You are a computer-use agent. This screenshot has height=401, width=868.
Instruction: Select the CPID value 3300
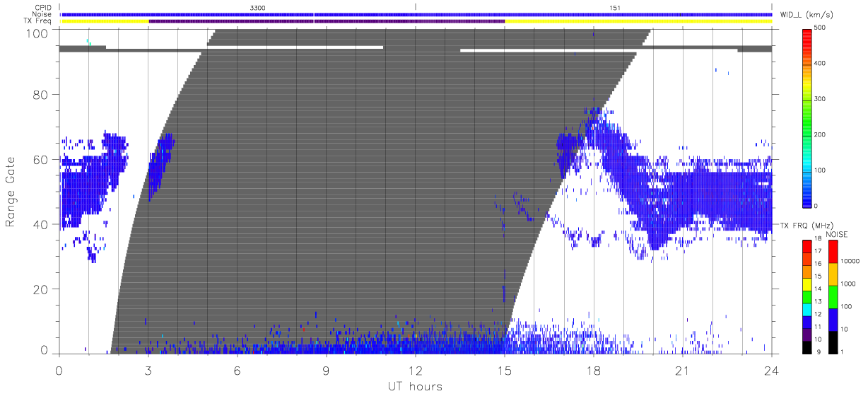[x=257, y=7]
